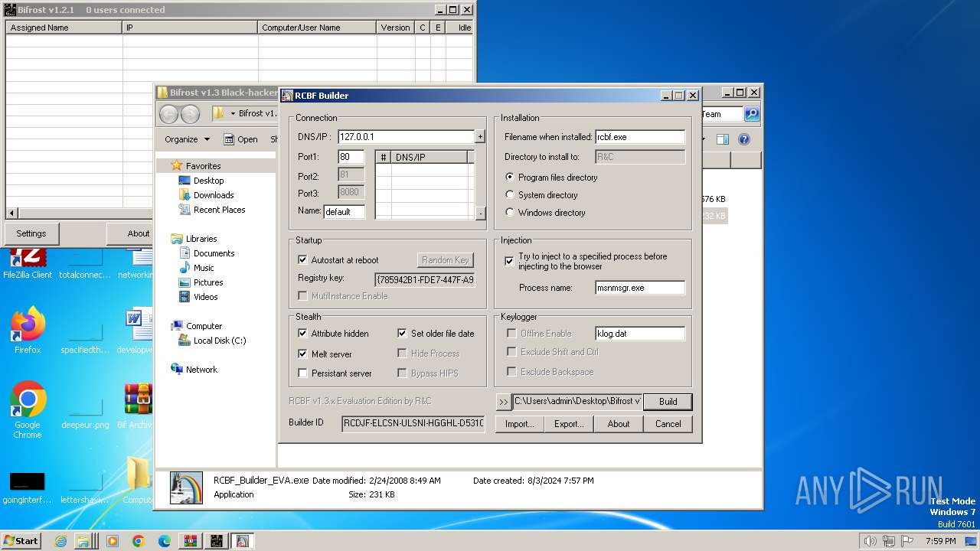Click the Filename when installed field
980x551 pixels.
(x=640, y=137)
